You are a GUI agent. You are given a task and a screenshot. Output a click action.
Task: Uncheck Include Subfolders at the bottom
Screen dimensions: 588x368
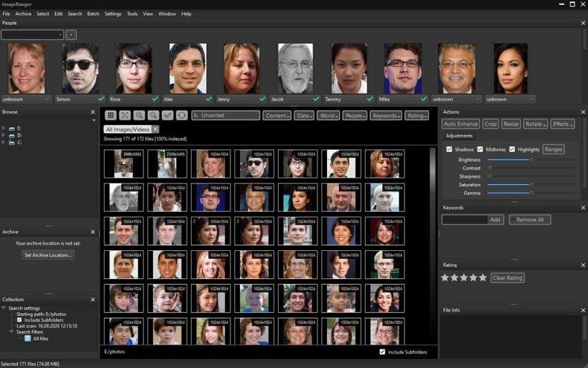(382, 352)
